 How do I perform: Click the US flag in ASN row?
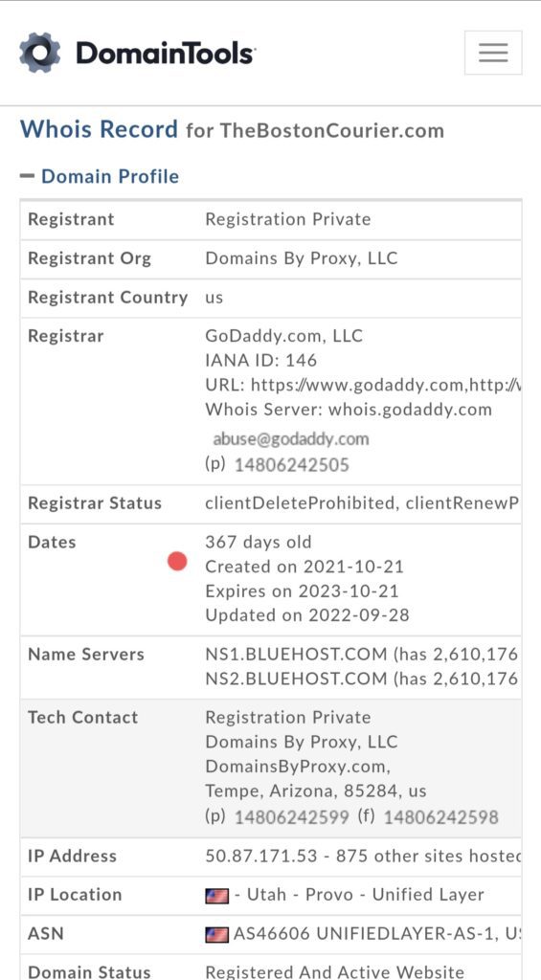pos(217,935)
